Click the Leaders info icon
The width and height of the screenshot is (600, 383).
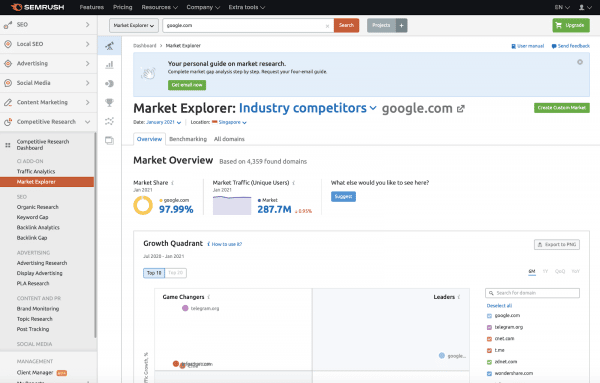coord(459,297)
